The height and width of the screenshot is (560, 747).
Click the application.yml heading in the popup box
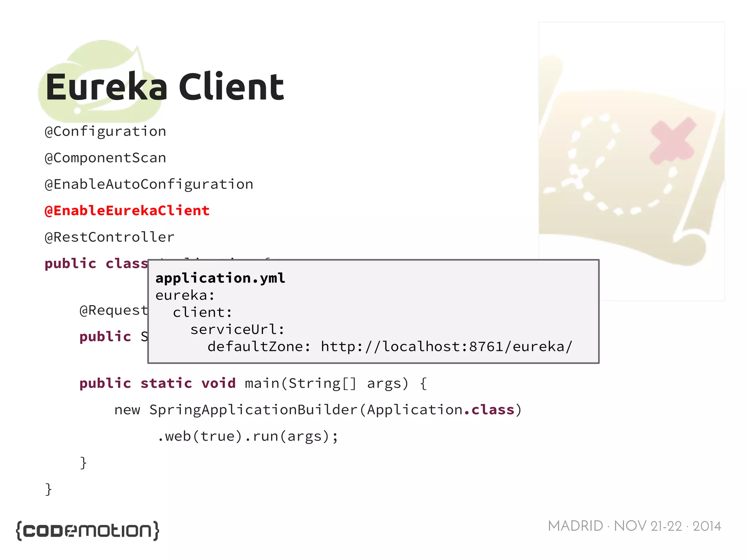point(220,278)
